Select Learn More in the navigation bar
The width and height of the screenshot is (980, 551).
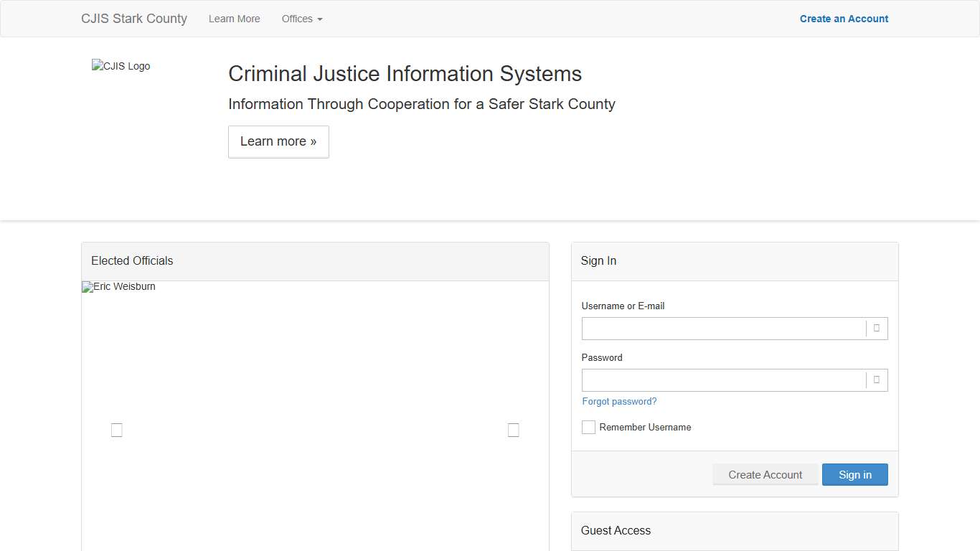[234, 19]
